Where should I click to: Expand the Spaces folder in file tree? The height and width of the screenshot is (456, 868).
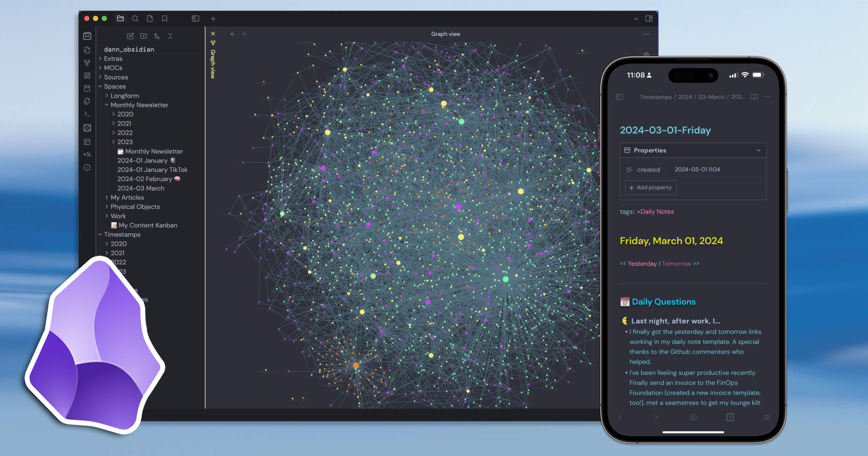pos(101,86)
